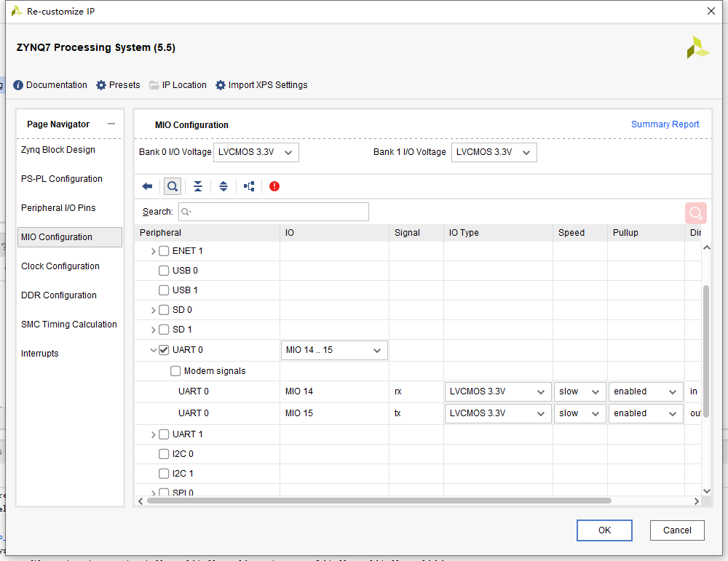Click the IO Type column header
The width and height of the screenshot is (728, 561).
pos(498,233)
